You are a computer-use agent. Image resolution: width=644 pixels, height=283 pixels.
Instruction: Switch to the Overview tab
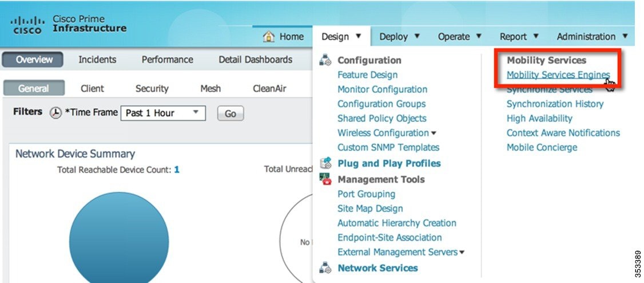click(33, 60)
